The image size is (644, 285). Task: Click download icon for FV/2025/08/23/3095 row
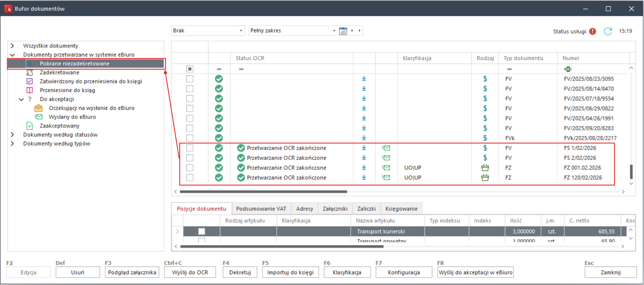(364, 79)
